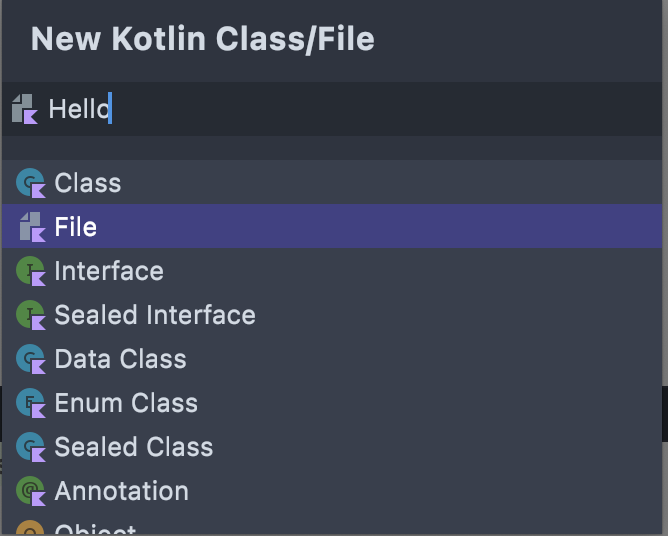
Task: Select the File option
Action: (332, 226)
